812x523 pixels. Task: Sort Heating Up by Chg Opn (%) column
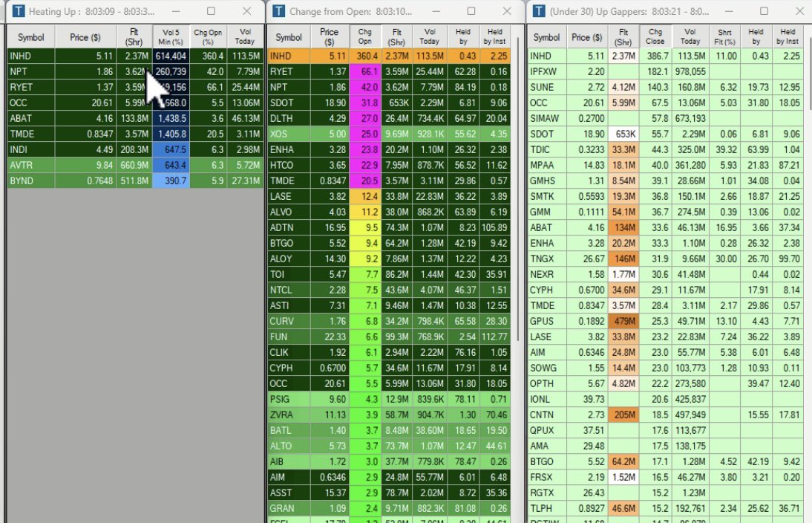(208, 37)
